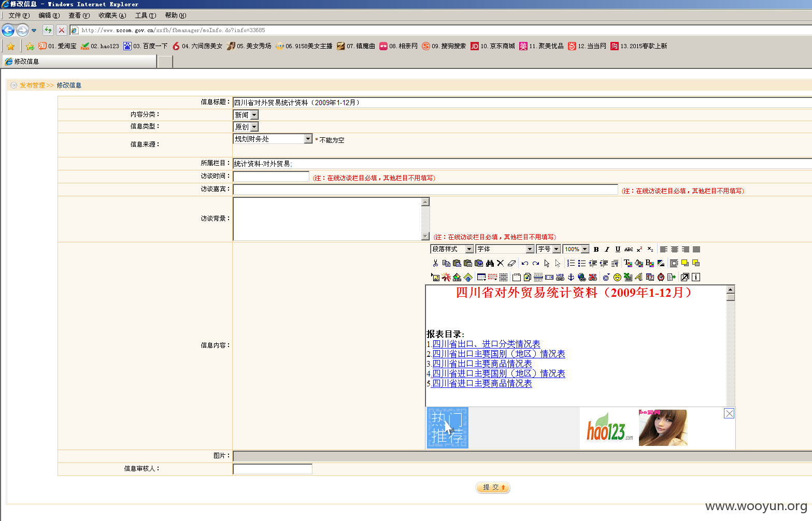The height and width of the screenshot is (521, 812).
Task: Apply strikethrough (ABC) formatting
Action: pos(629,249)
